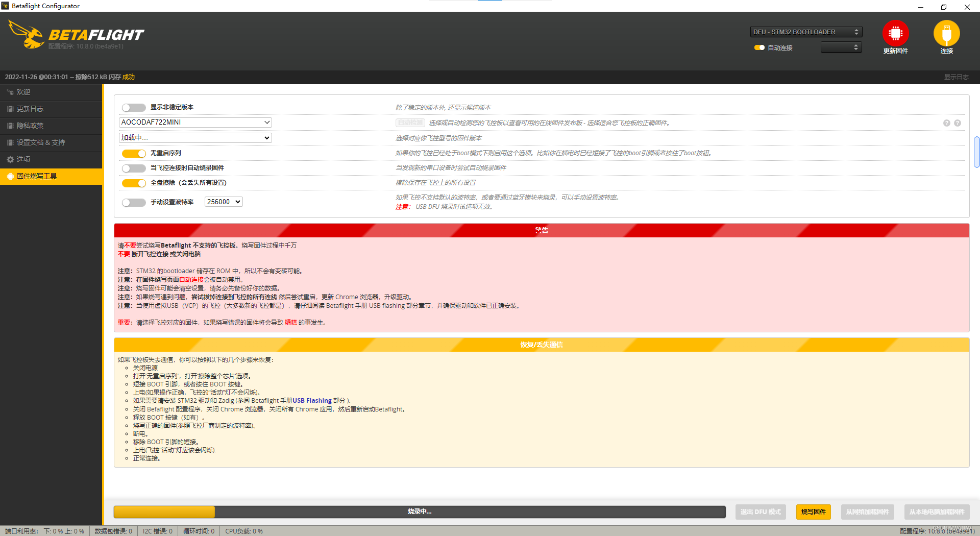980x536 pixels.
Task: Toggle show unstable releases switch
Action: click(x=134, y=108)
